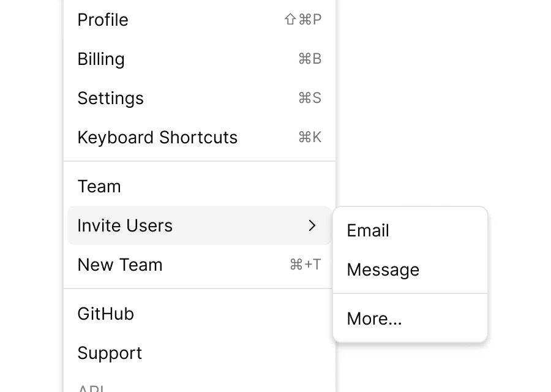The image size is (551, 392).
Task: Open the More... submenu option
Action: (374, 318)
